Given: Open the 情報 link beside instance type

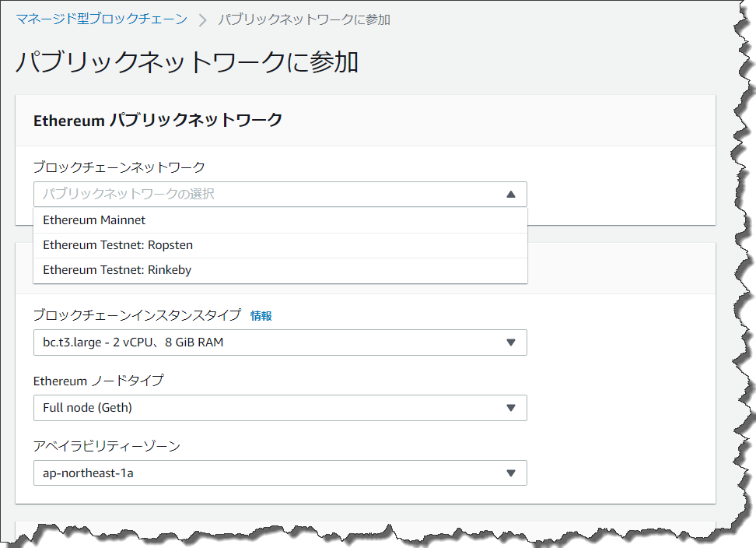Looking at the screenshot, I should coord(261,316).
